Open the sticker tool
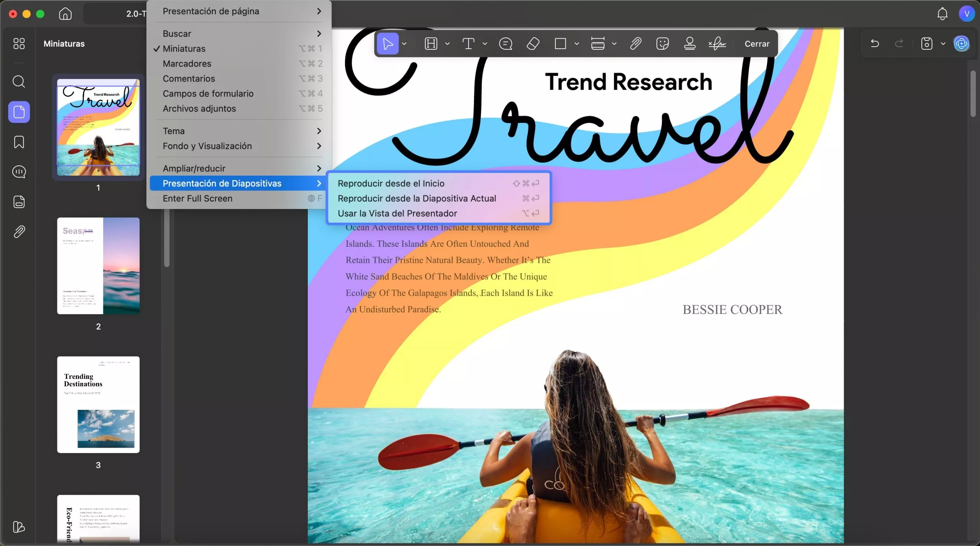The width and height of the screenshot is (980, 546). pos(662,44)
